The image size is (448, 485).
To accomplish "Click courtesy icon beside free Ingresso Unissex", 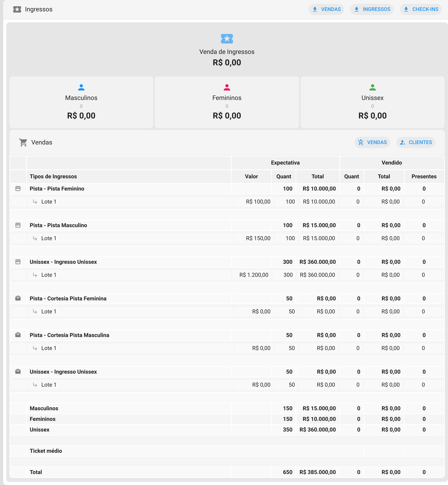I will click(18, 371).
